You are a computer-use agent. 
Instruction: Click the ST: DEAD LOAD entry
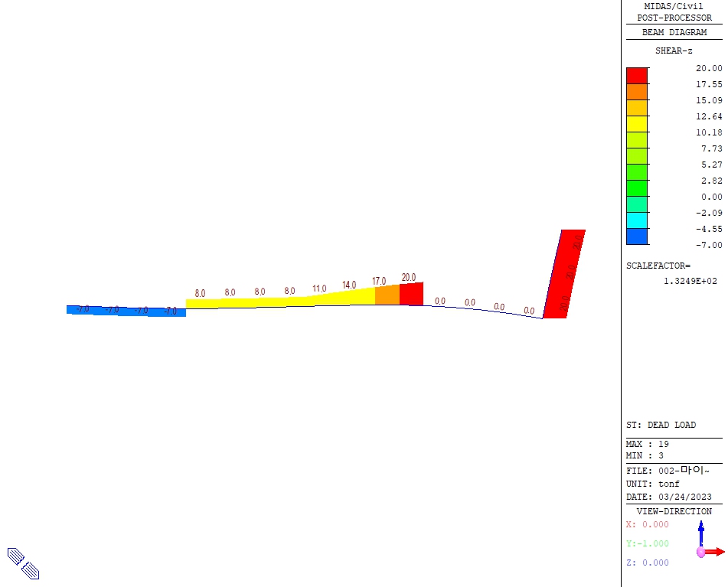pyautogui.click(x=661, y=425)
